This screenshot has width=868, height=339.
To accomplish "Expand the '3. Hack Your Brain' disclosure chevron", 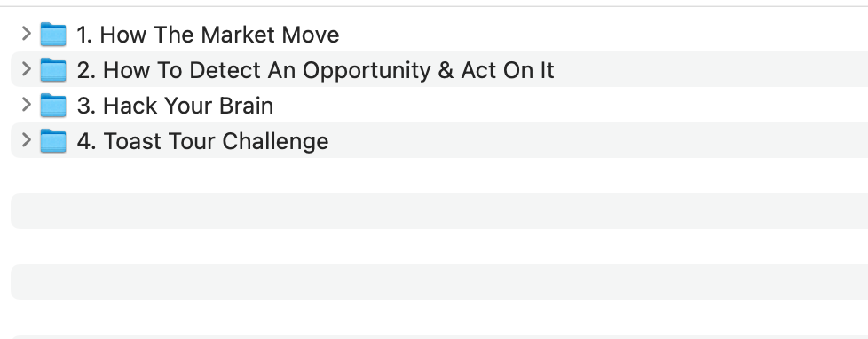I will (26, 105).
